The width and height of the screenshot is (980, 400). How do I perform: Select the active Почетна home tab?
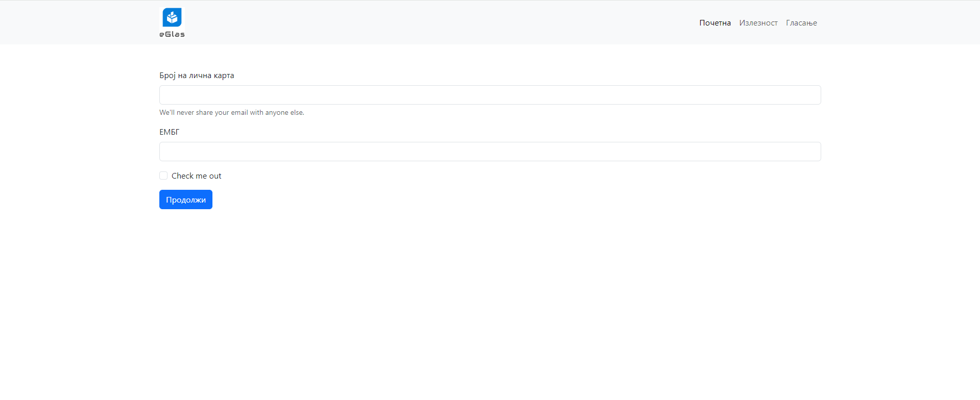715,23
